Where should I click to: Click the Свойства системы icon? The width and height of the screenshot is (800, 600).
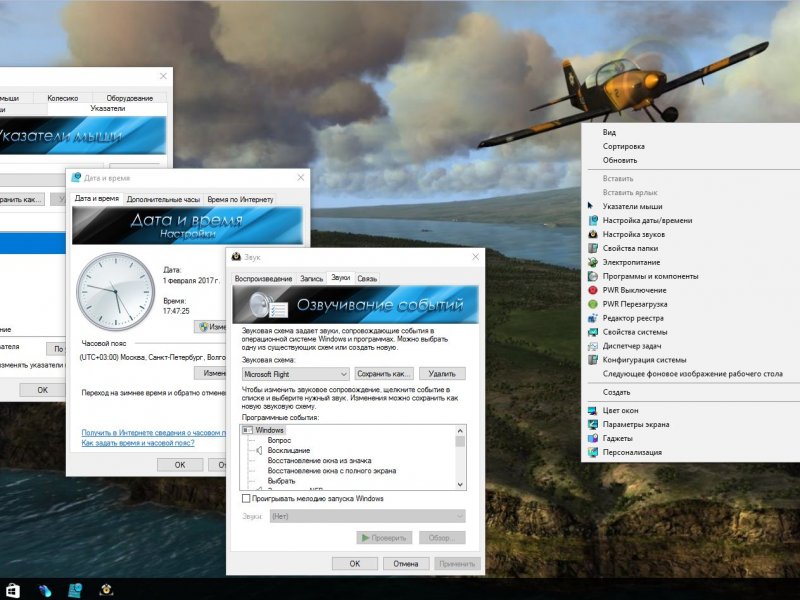(593, 332)
